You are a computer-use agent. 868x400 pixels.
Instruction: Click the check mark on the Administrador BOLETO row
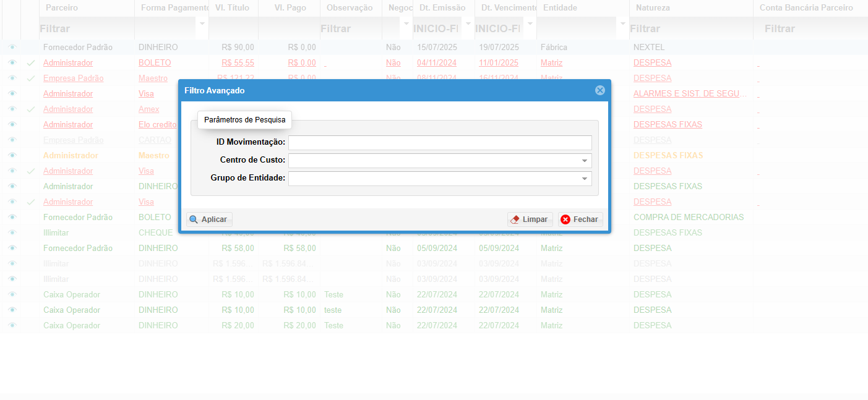pyautogui.click(x=30, y=62)
